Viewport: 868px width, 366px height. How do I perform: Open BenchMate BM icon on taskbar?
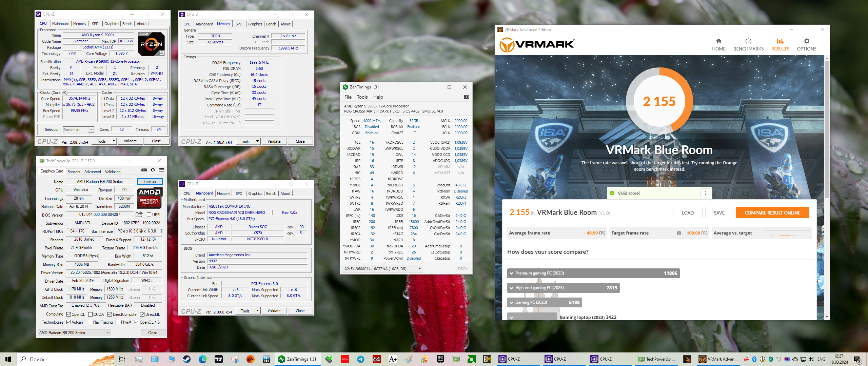pos(487,359)
